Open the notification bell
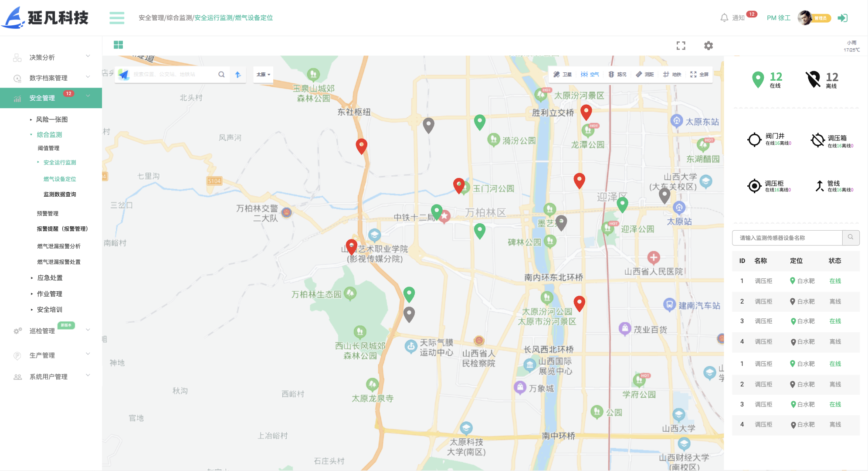This screenshot has width=868, height=471. (x=724, y=18)
